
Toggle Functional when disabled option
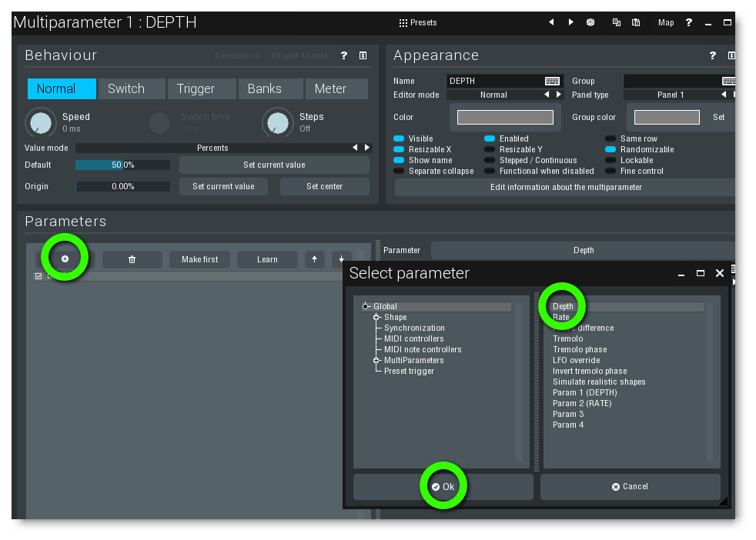point(540,171)
